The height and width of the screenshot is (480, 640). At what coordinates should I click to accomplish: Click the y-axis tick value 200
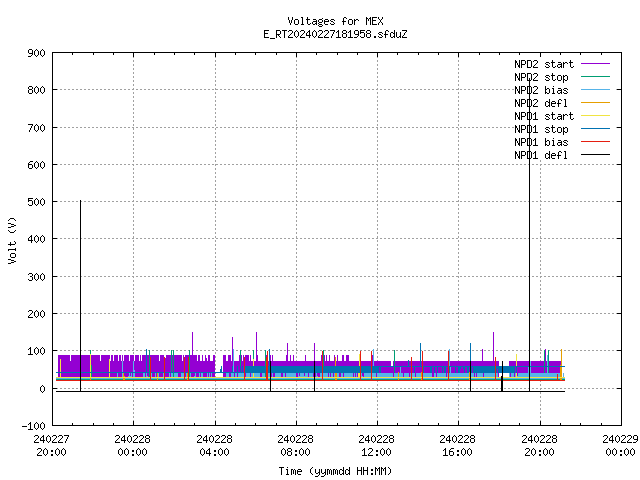pos(36,314)
